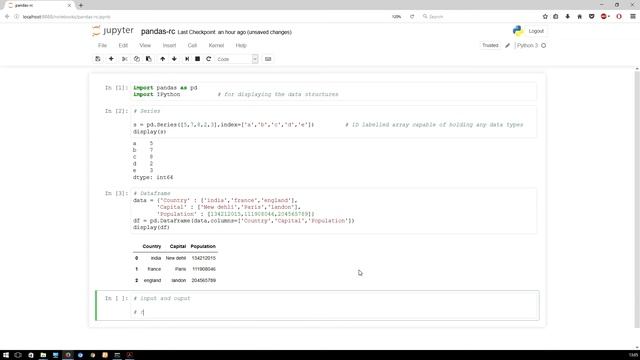Select the pandas-rc browser tab

pos(39,5)
